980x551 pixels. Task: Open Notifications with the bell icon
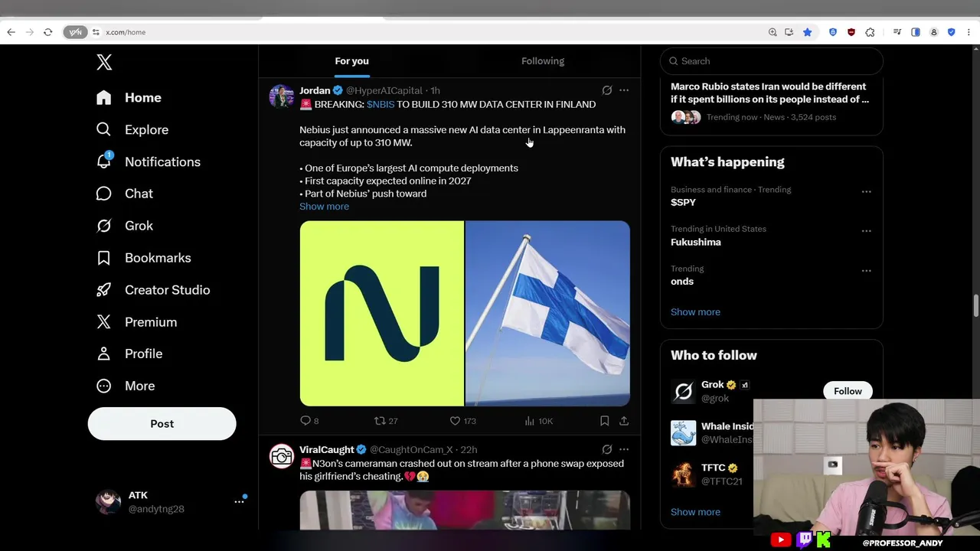(x=148, y=162)
